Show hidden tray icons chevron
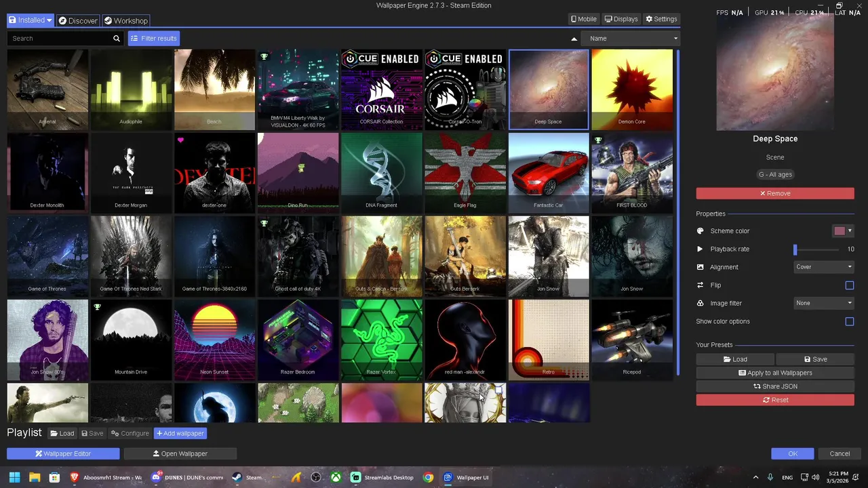The height and width of the screenshot is (488, 868). [x=755, y=477]
